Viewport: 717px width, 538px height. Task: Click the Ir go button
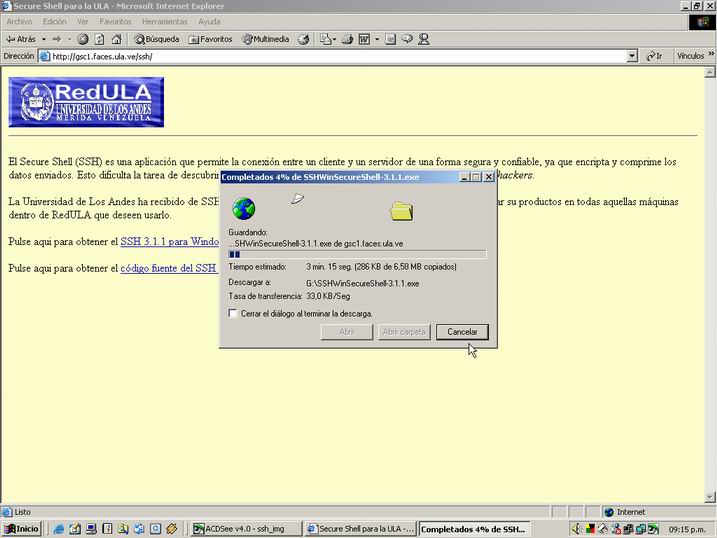click(655, 56)
